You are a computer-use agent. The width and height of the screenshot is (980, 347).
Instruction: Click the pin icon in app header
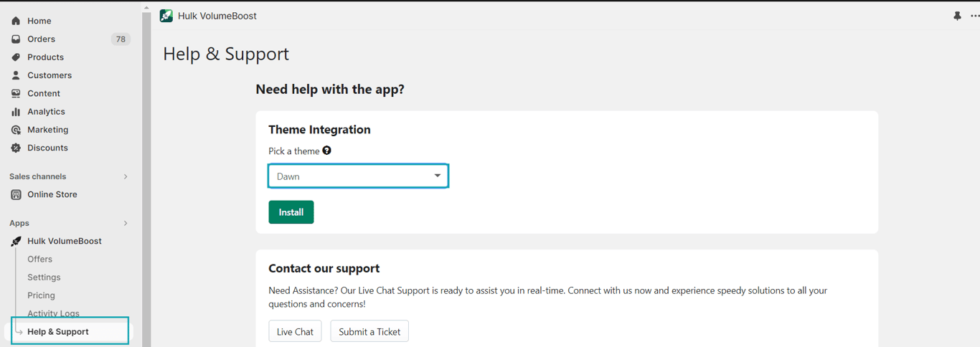pyautogui.click(x=957, y=16)
